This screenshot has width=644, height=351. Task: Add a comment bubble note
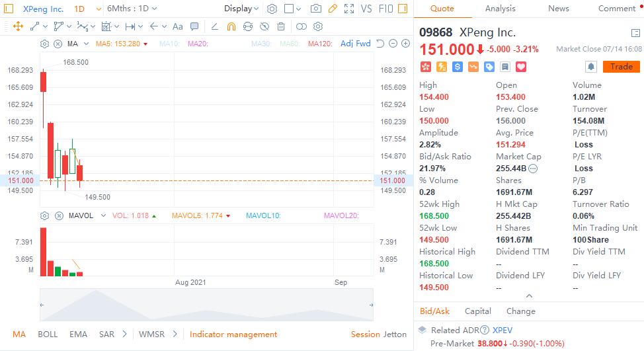(194, 26)
